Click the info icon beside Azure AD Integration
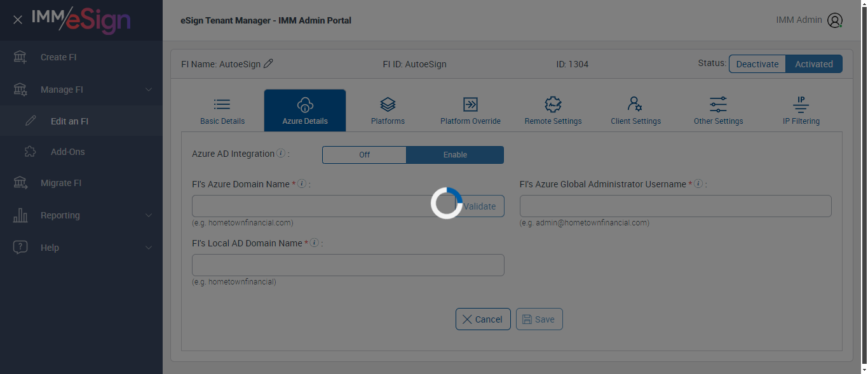Screen dimensions: 868x374 click(281, 154)
